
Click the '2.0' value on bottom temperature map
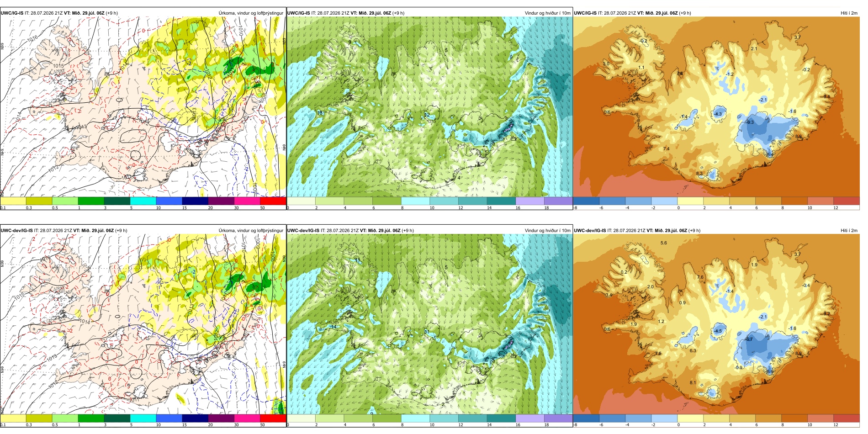[651, 287]
